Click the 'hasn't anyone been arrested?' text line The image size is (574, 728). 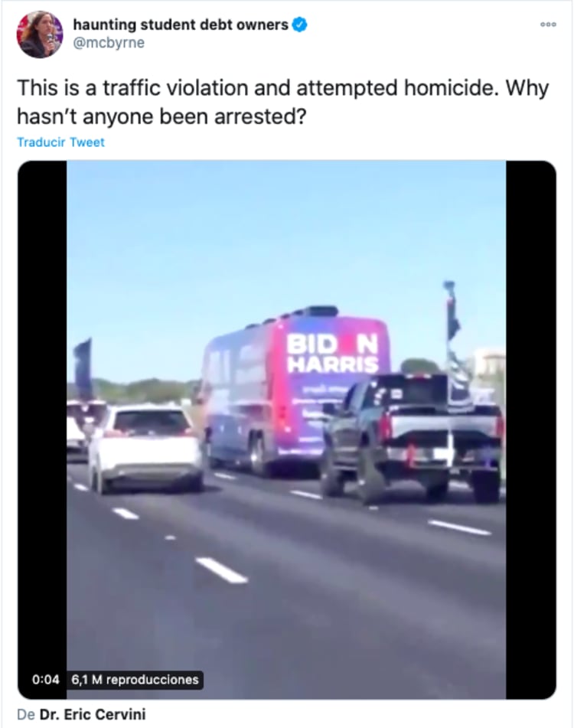[x=162, y=116]
